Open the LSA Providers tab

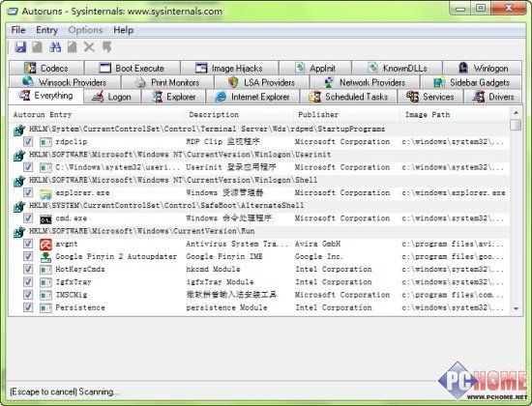[261, 82]
